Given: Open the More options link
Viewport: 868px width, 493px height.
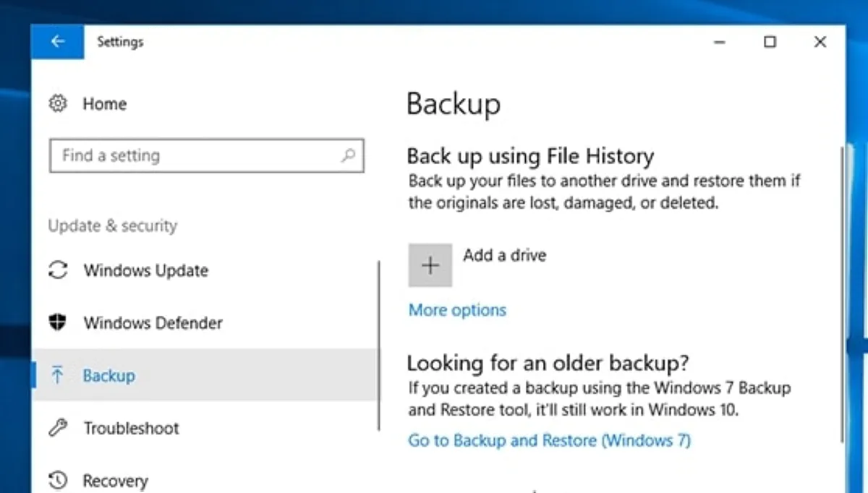Looking at the screenshot, I should (457, 310).
